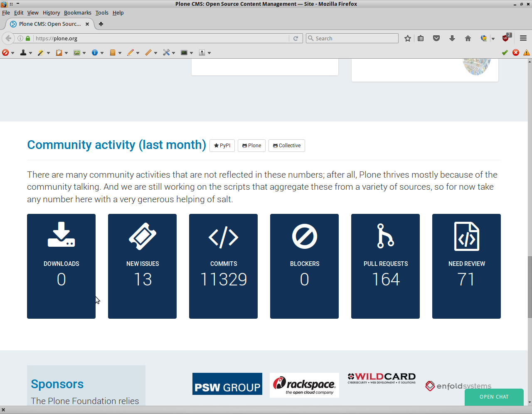Go to the Home page icon
This screenshot has width=532, height=414.
click(468, 38)
